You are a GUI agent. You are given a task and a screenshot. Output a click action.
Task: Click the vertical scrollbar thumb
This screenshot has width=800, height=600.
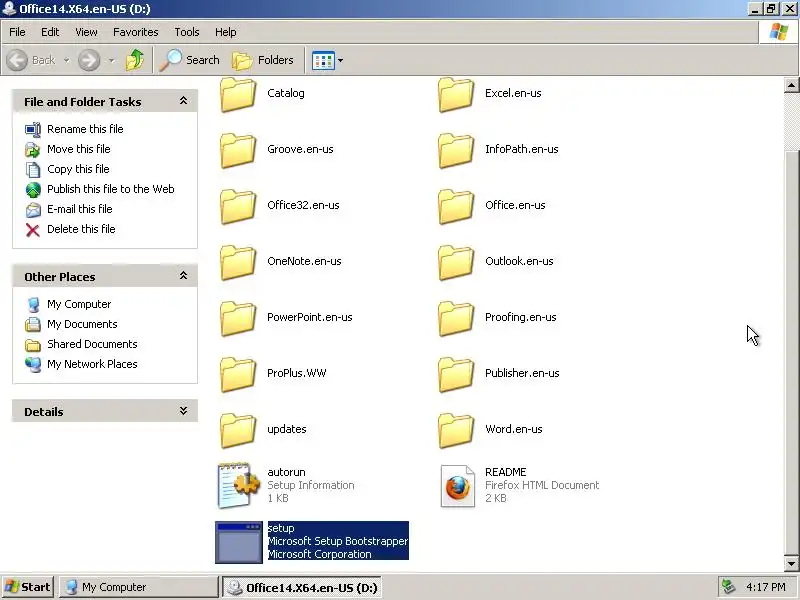[791, 352]
